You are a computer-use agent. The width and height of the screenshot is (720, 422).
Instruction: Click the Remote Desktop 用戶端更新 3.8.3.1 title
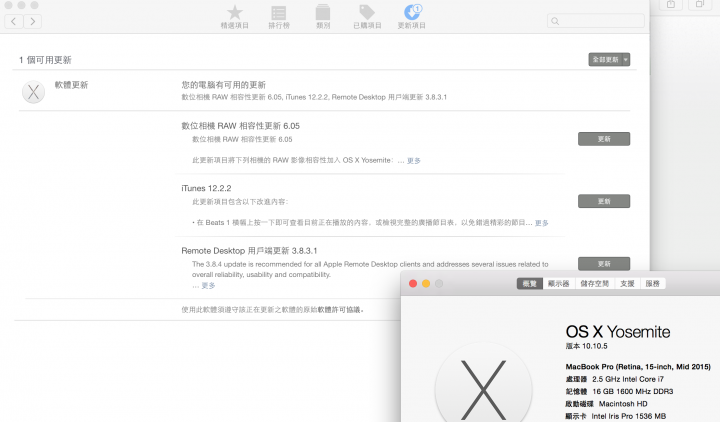tap(249, 251)
